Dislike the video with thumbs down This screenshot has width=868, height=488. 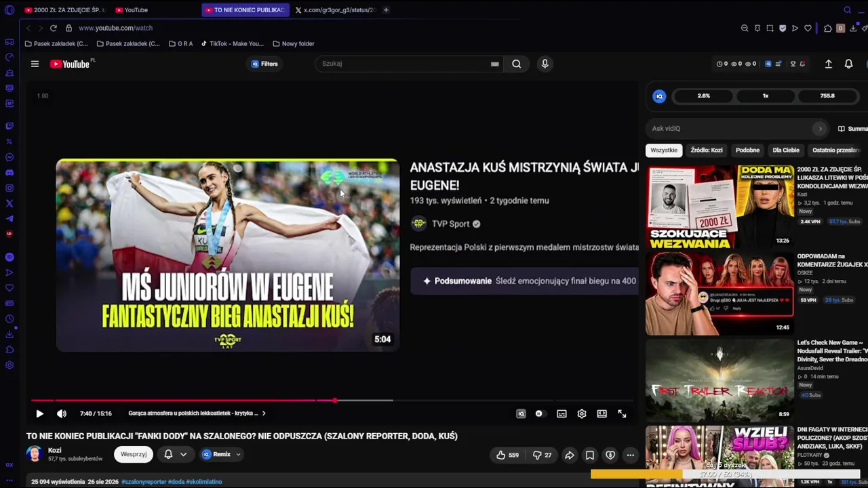pyautogui.click(x=542, y=455)
